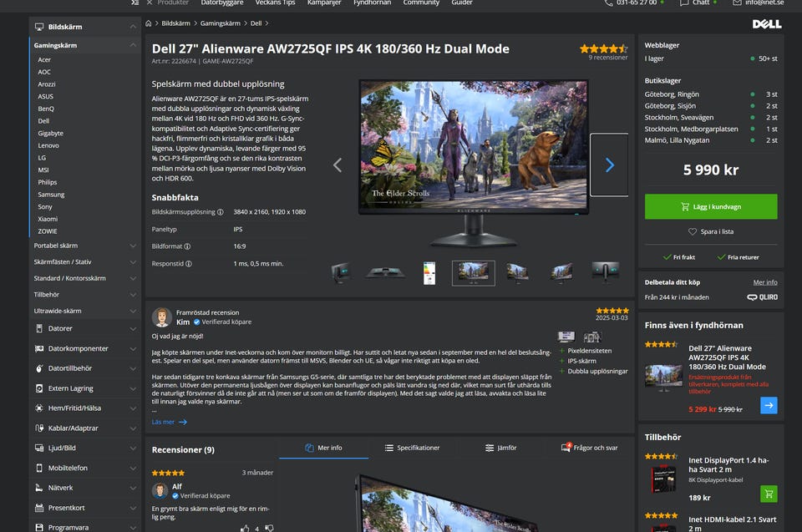Click the Datorer category icon in sidebar

click(x=39, y=328)
